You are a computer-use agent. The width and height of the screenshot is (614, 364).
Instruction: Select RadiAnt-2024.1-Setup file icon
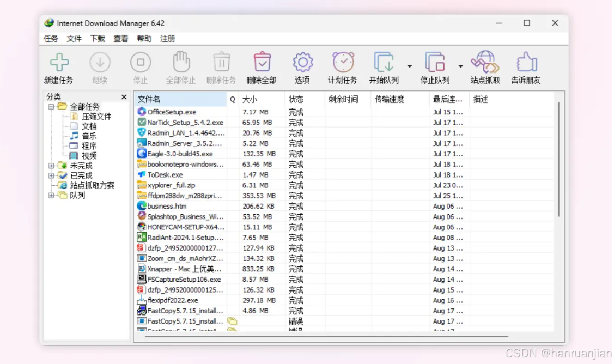point(141,237)
